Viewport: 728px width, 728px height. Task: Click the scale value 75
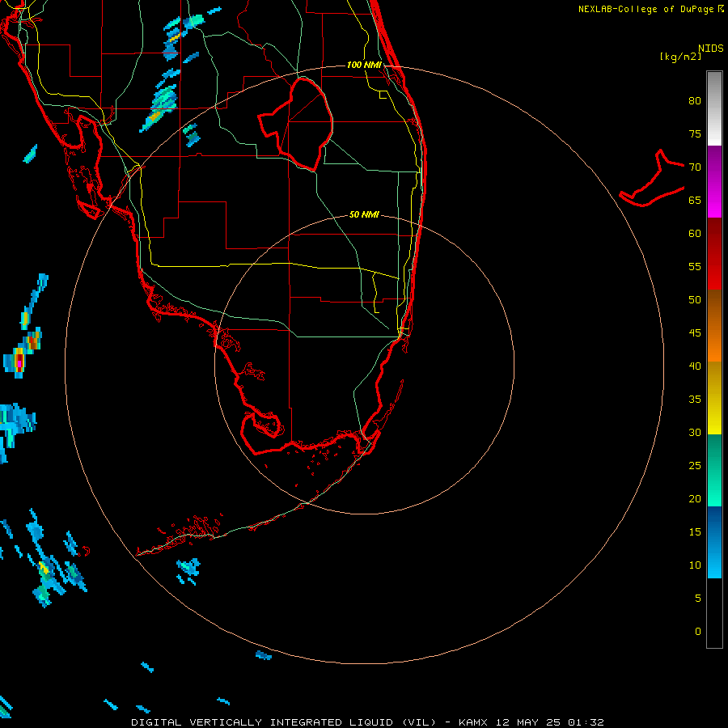(x=695, y=133)
